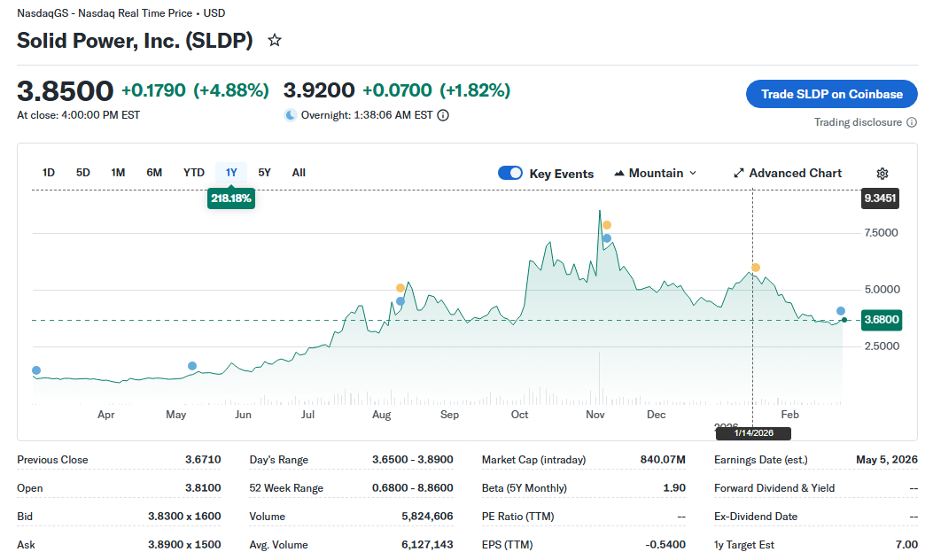Click the PE Ratio (TTM) label
Image resolution: width=933 pixels, height=560 pixels.
(517, 516)
